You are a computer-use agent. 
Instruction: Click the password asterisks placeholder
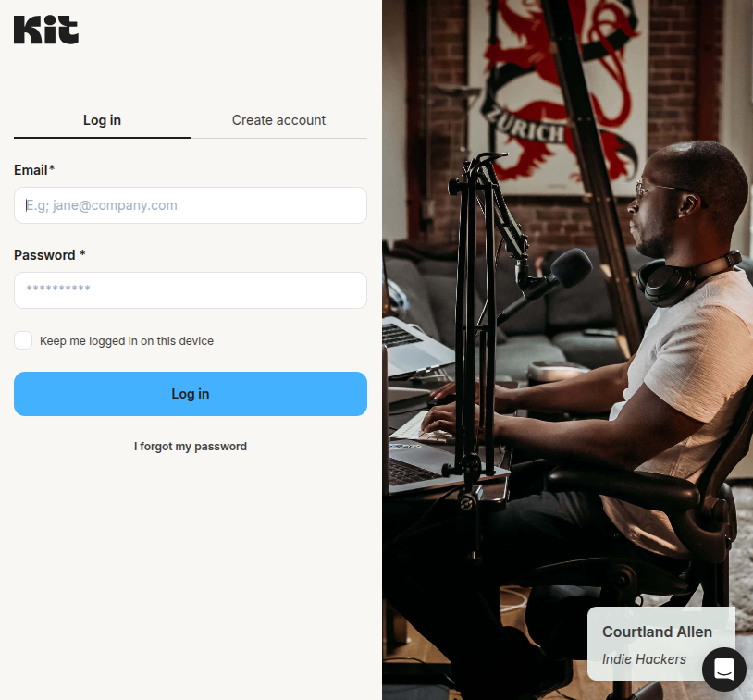coord(58,289)
